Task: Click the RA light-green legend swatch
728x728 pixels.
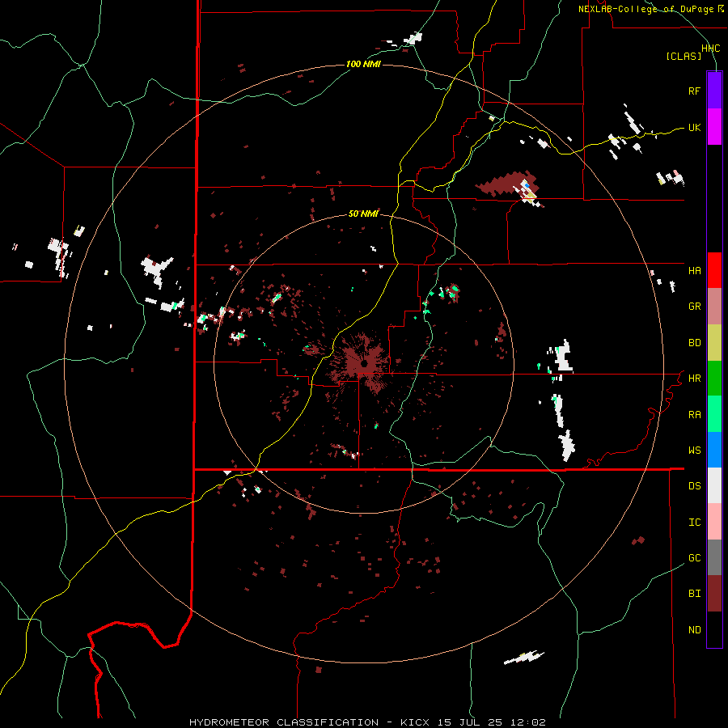Action: pyautogui.click(x=714, y=414)
